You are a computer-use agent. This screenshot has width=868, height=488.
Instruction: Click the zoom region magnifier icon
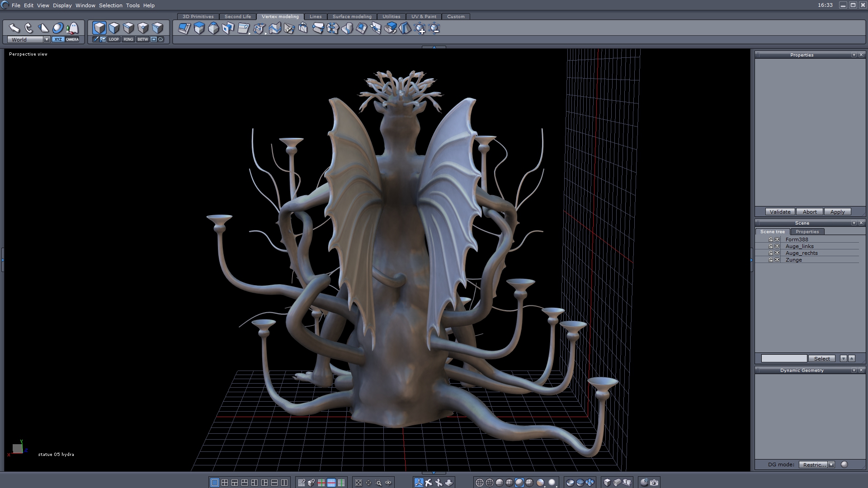click(x=378, y=483)
